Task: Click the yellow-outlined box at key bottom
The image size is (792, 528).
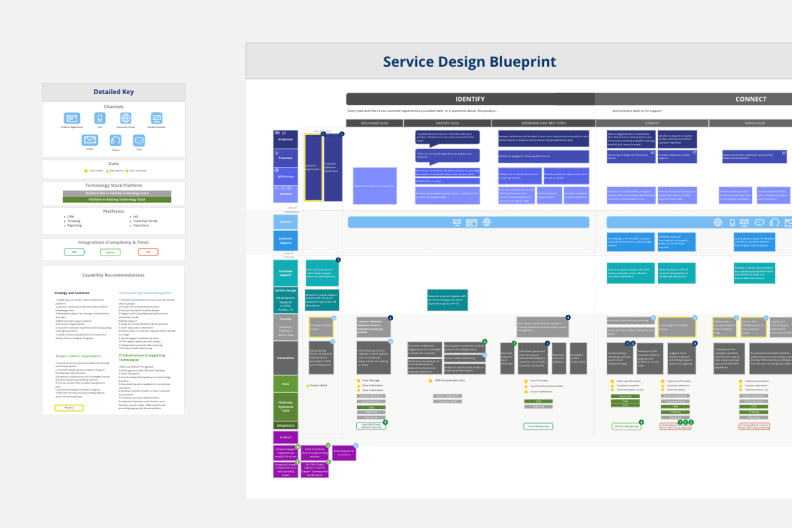Action: click(x=69, y=408)
